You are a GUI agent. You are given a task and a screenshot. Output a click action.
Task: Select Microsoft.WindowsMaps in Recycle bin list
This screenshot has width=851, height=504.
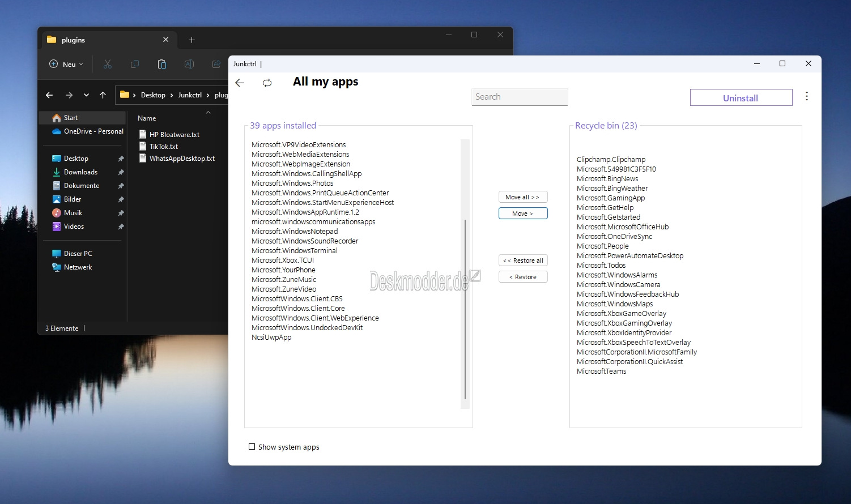(x=615, y=304)
